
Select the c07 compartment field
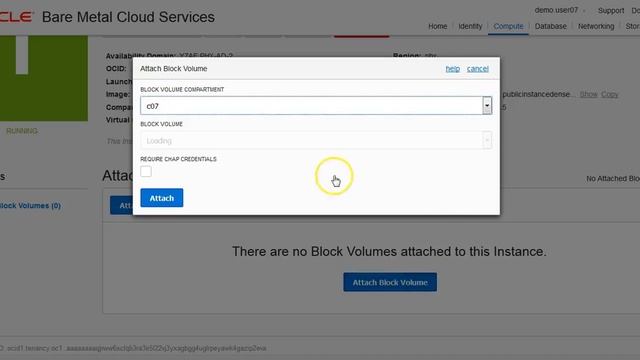(316, 106)
